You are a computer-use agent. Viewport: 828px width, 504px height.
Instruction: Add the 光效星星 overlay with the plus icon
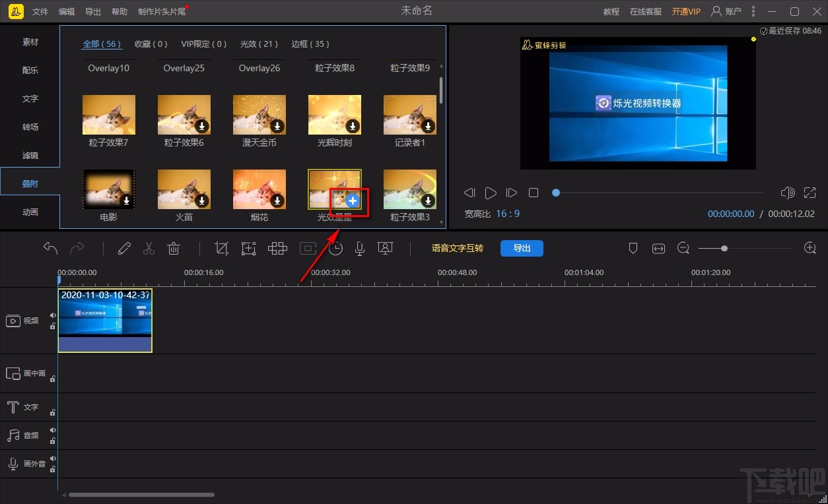(353, 201)
